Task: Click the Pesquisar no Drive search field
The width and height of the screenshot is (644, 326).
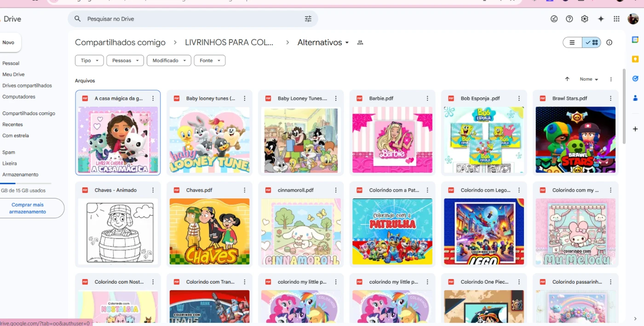Action: pos(193,19)
